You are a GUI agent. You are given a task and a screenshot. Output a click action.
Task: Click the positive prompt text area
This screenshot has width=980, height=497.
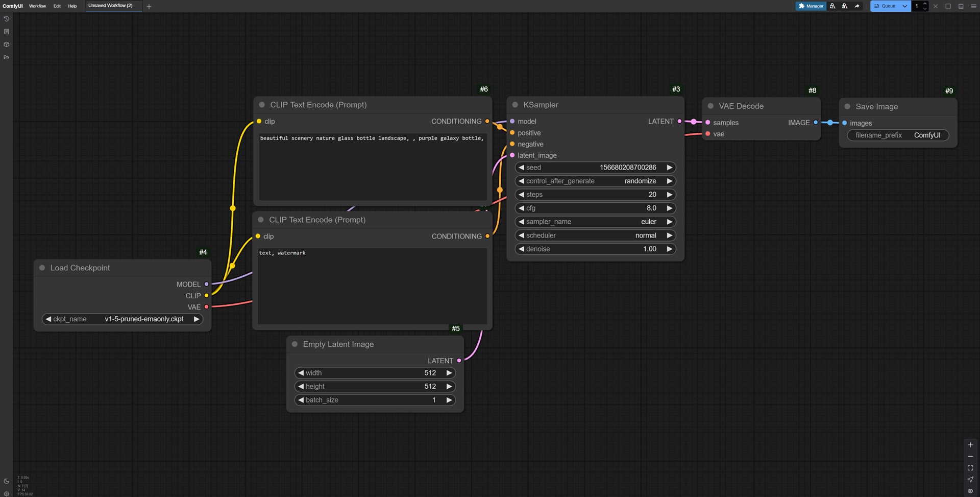[373, 167]
